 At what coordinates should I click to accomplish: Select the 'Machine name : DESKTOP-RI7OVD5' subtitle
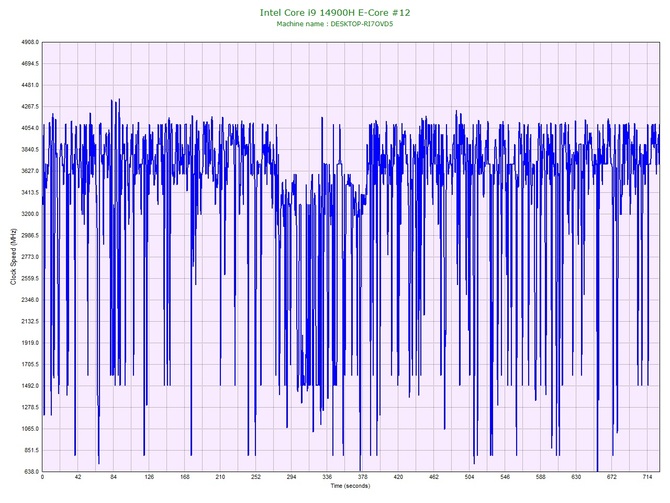[x=335, y=24]
